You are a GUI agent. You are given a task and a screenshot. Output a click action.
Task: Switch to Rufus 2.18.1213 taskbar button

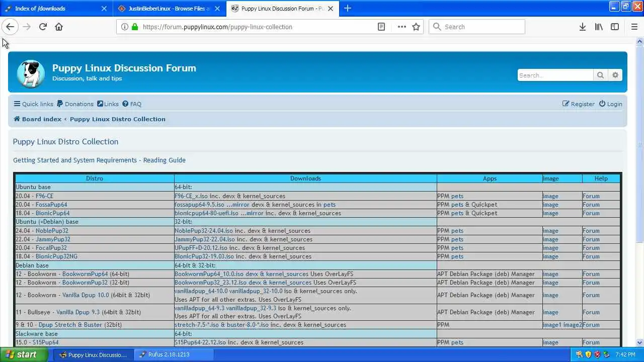point(174,354)
